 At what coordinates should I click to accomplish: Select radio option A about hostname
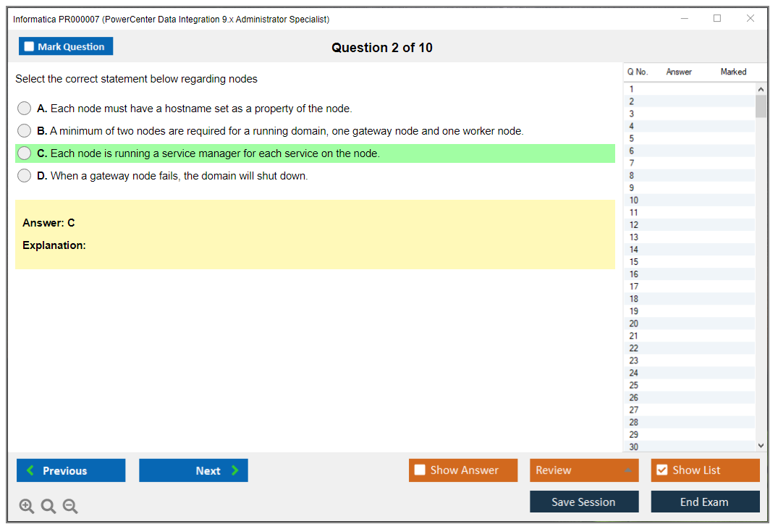[x=25, y=109]
